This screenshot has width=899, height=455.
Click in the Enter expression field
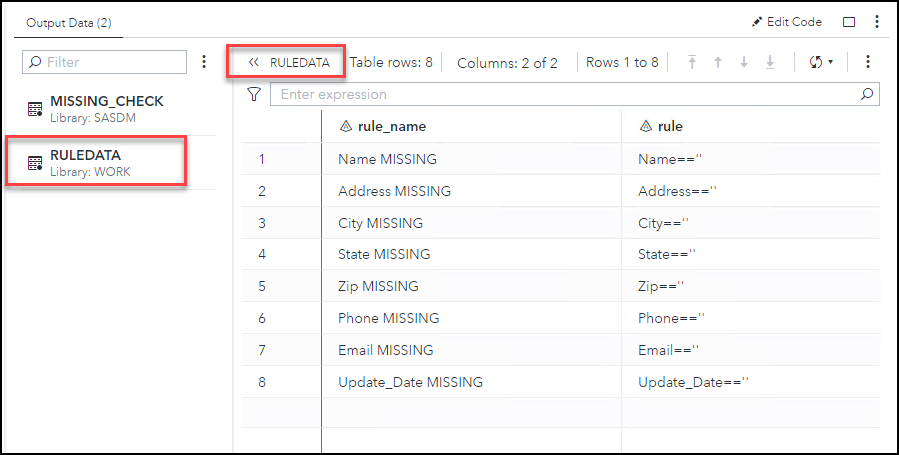click(x=565, y=94)
